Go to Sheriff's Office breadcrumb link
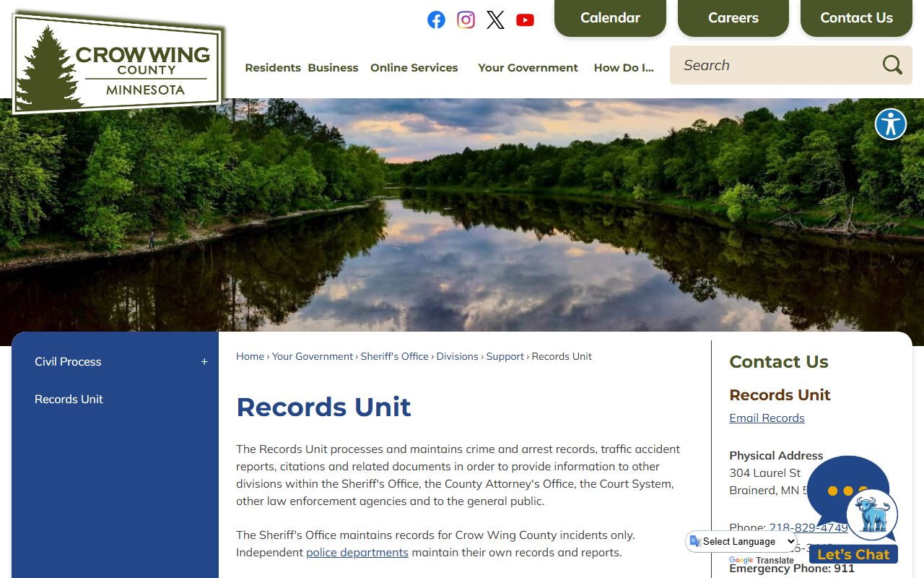Image resolution: width=924 pixels, height=578 pixels. pyautogui.click(x=394, y=356)
